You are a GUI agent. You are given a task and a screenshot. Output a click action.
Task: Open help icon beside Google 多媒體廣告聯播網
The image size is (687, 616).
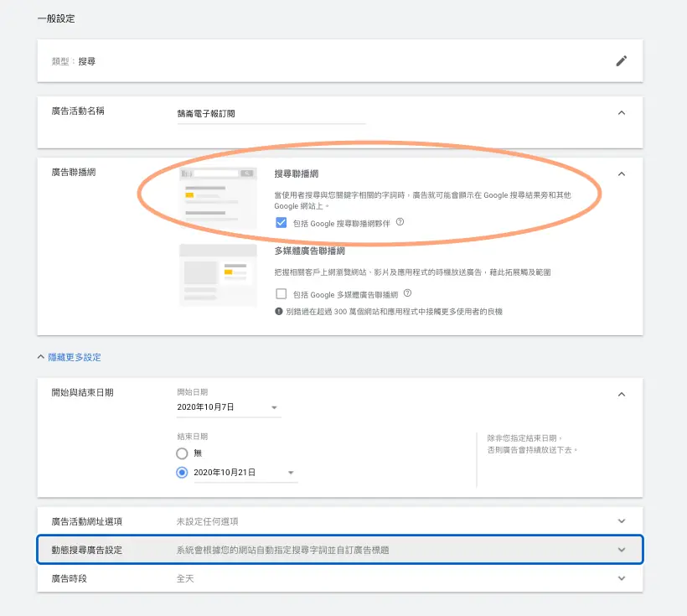(407, 293)
